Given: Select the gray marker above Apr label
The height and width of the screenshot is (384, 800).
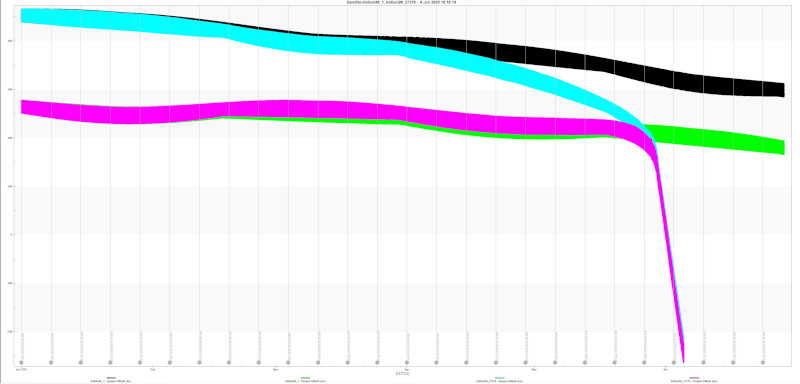Looking at the screenshot, I should [407, 363].
